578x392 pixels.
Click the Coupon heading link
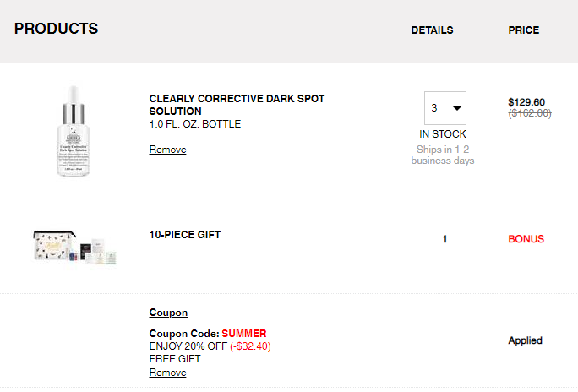coord(168,313)
